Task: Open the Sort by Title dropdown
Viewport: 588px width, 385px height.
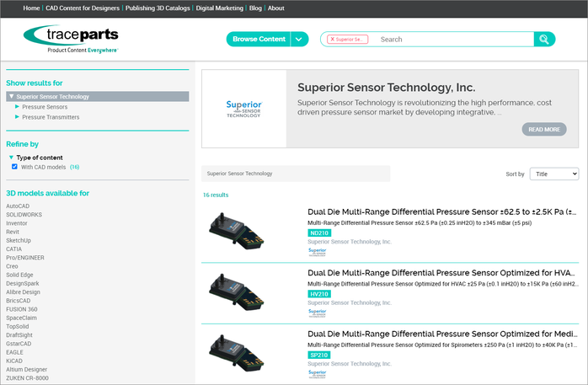Action: coord(553,174)
